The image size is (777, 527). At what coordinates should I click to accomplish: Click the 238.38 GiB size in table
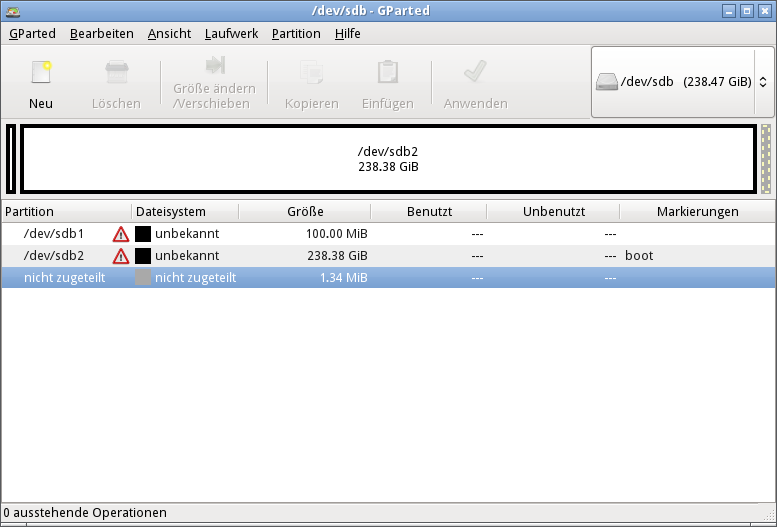point(337,256)
